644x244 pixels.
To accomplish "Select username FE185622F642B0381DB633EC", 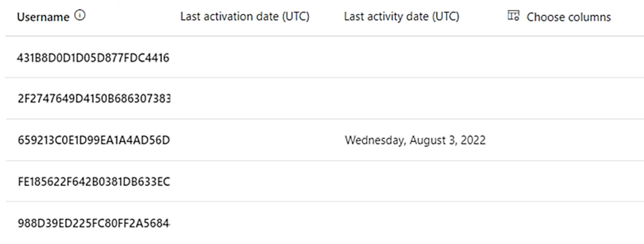I will point(94,181).
